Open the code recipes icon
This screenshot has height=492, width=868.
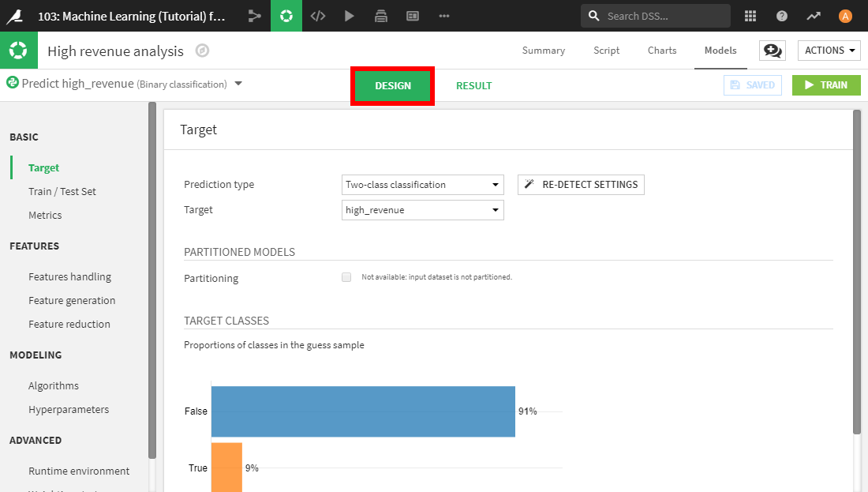point(318,16)
